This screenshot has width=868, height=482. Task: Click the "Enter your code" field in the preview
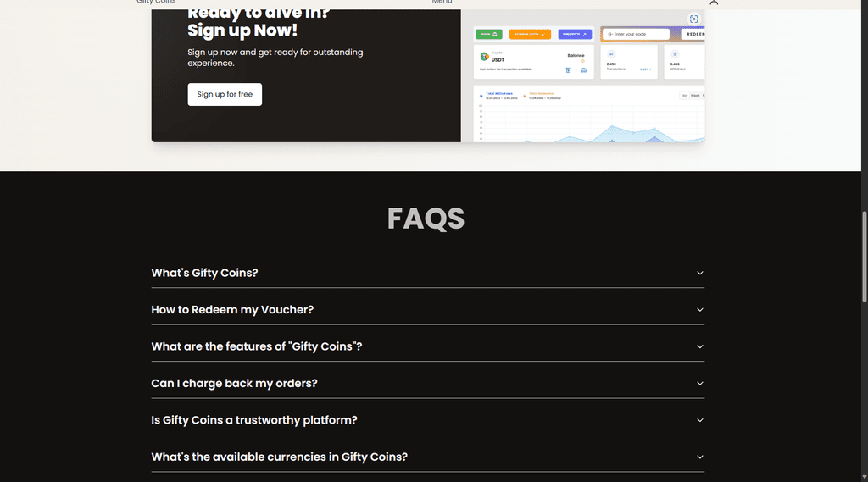click(636, 35)
